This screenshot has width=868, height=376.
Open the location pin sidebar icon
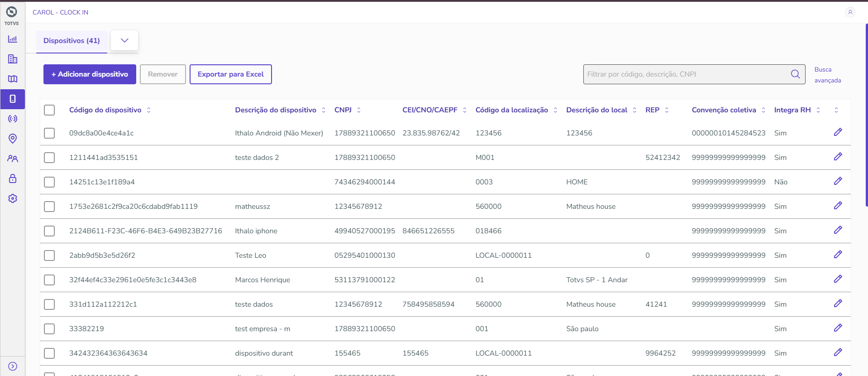[x=13, y=139]
